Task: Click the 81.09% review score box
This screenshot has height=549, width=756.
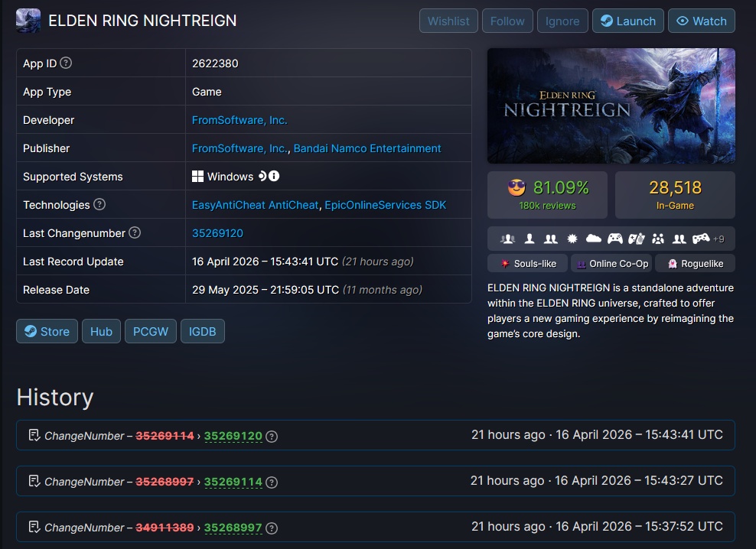Action: [x=547, y=195]
